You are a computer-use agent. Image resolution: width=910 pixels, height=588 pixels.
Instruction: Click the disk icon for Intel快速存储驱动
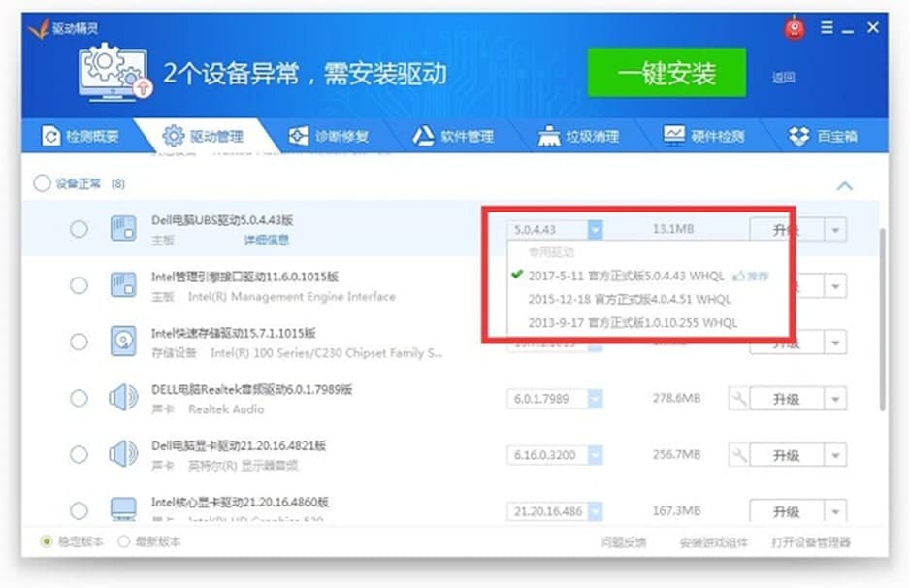pyautogui.click(x=123, y=342)
